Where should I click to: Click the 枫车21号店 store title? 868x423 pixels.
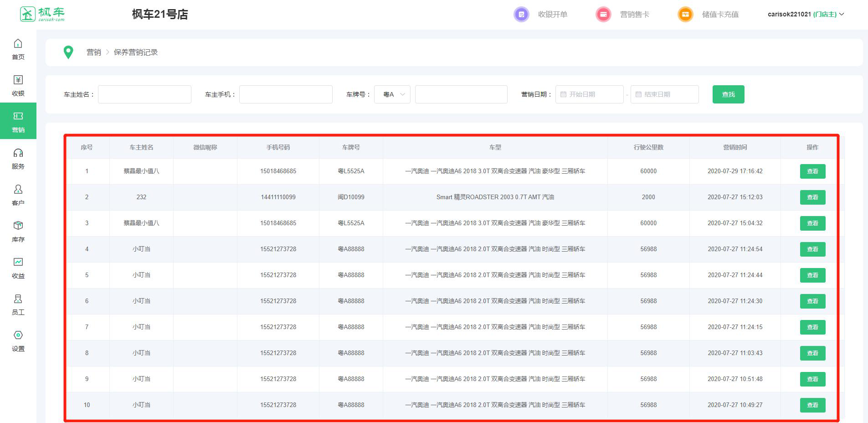[160, 14]
